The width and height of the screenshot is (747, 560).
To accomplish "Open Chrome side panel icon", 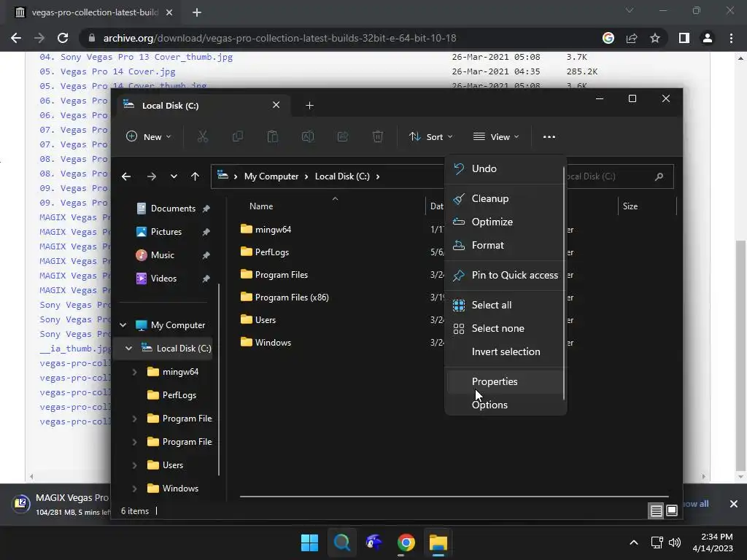I will (x=684, y=38).
